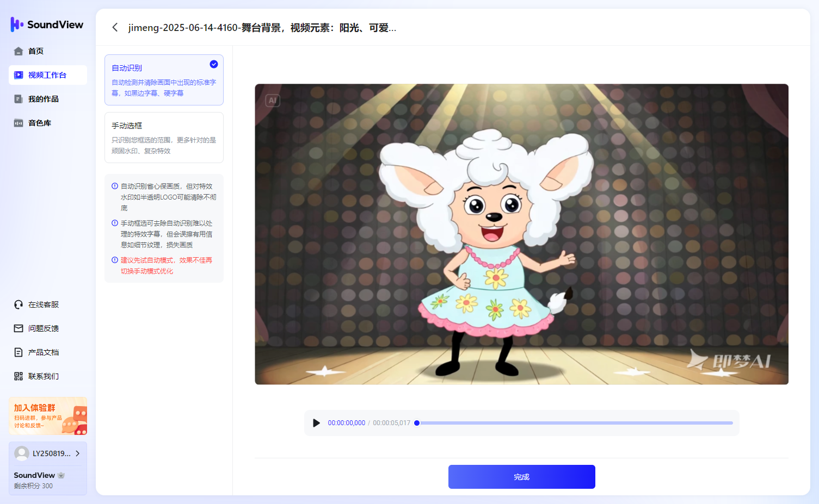Click the 我的作品 document icon
Screen dimensions: 819x504
(x=19, y=99)
